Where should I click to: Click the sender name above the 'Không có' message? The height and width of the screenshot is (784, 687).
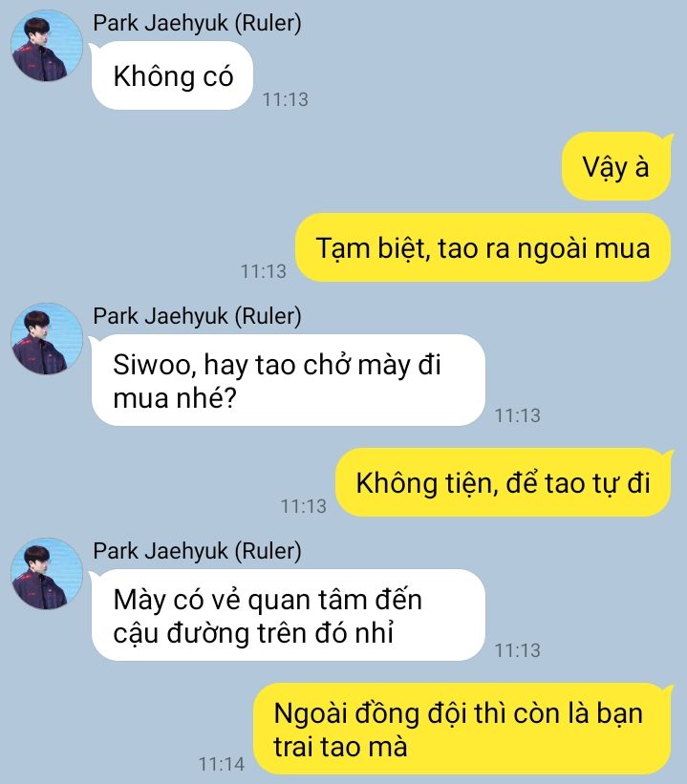point(197,23)
